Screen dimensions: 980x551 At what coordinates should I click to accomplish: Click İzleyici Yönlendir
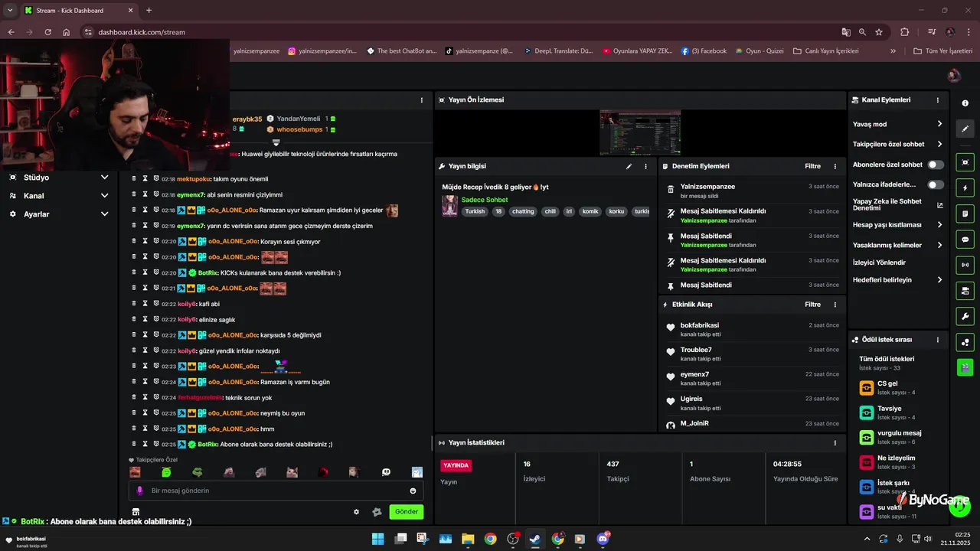tap(879, 262)
